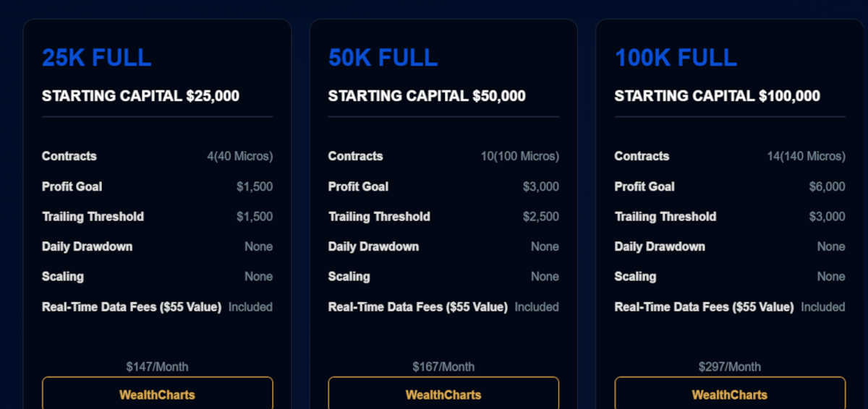The width and height of the screenshot is (868, 409).
Task: Click the WealthCharts button under 100K Full
Action: (730, 395)
